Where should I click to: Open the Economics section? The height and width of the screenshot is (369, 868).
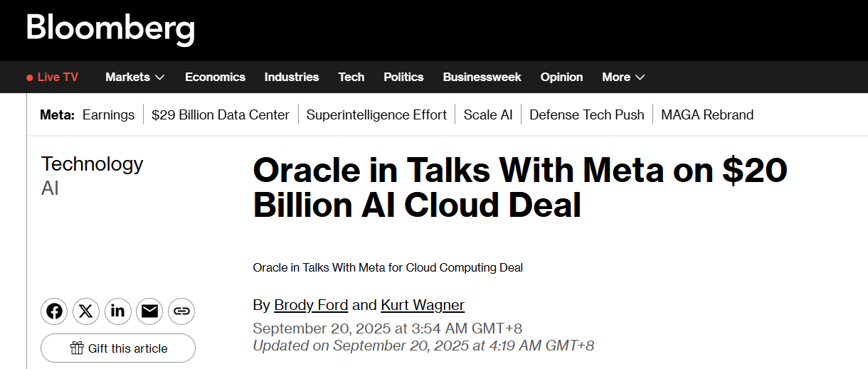[x=215, y=77]
